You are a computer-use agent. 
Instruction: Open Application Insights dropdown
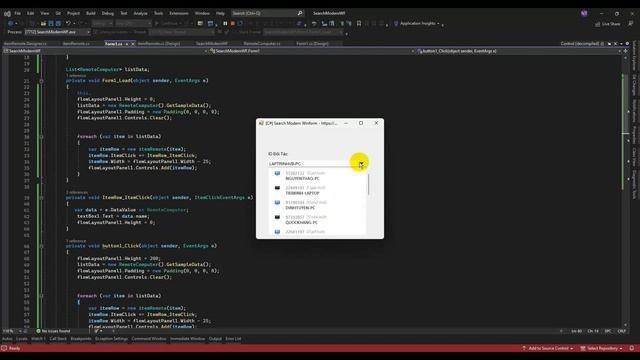417,24
